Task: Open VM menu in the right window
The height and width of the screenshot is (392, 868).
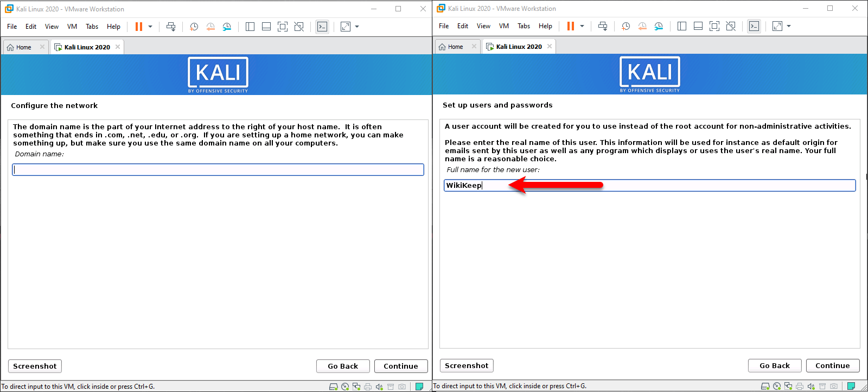Action: (504, 26)
